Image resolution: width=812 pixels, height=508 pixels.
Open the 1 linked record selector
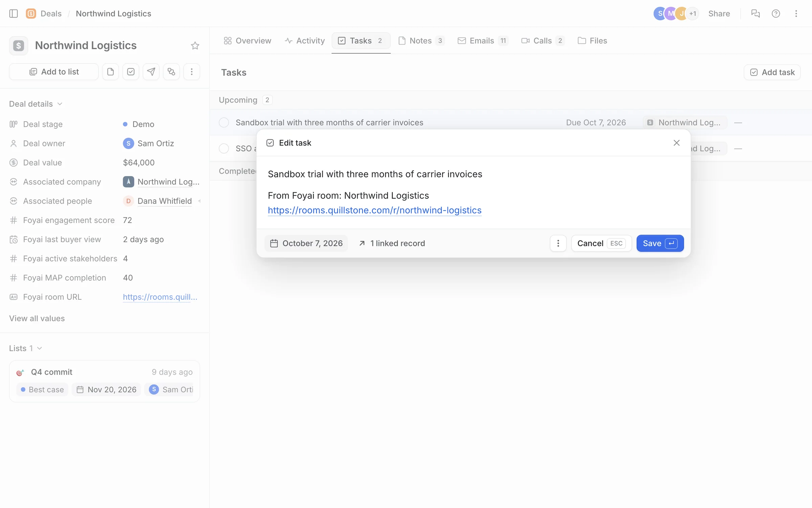[392, 244]
